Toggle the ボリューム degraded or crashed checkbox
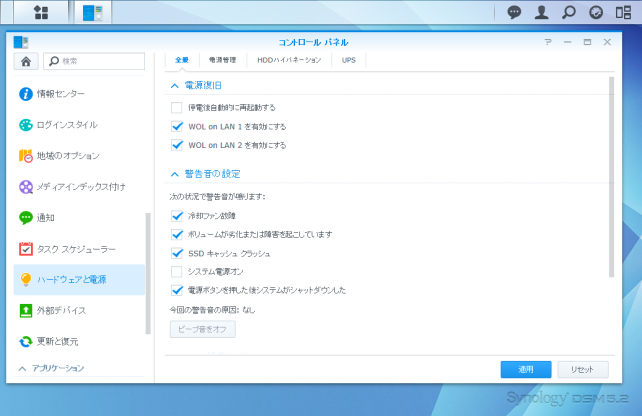The width and height of the screenshot is (642, 416). (177, 235)
